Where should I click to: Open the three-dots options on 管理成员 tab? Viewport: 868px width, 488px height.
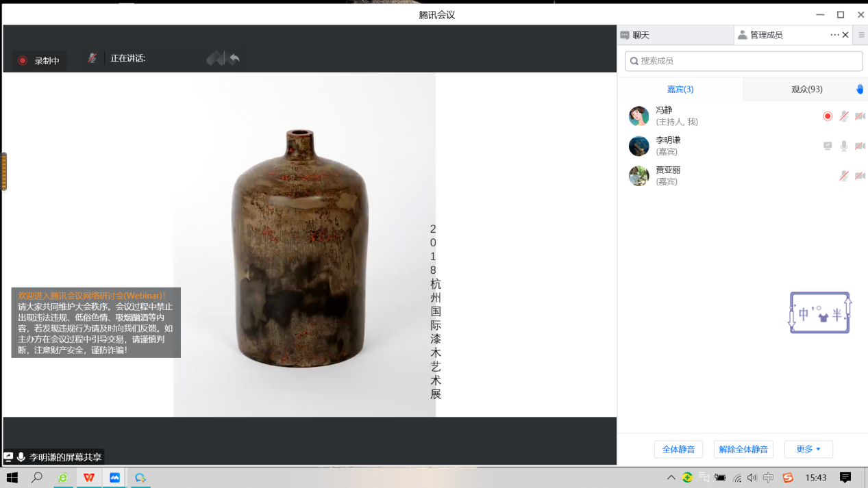click(834, 35)
